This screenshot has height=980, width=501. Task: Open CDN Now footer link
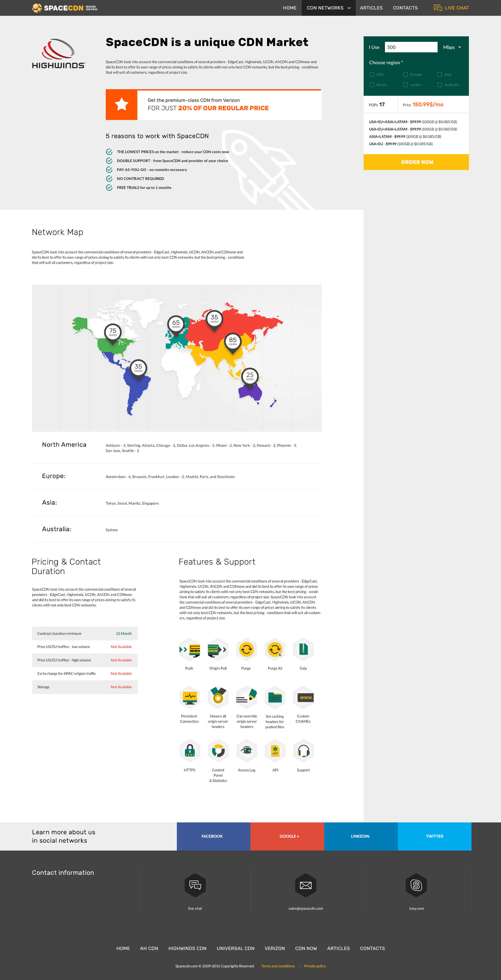coord(306,948)
